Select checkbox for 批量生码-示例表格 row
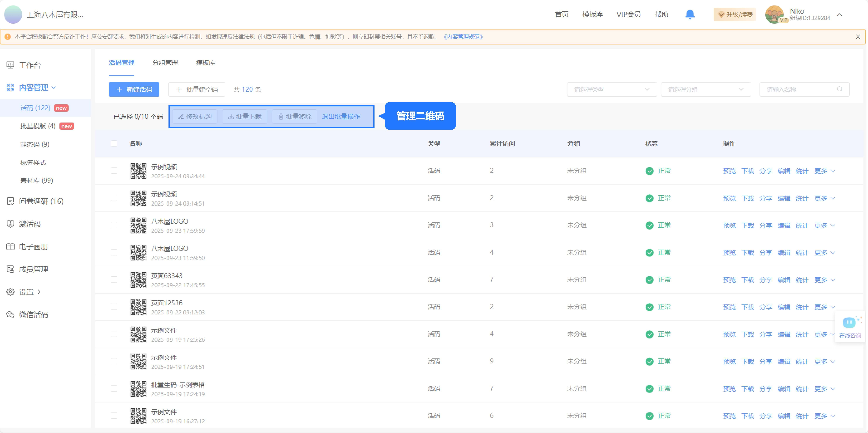Viewport: 868px width, 433px height. pyautogui.click(x=114, y=389)
